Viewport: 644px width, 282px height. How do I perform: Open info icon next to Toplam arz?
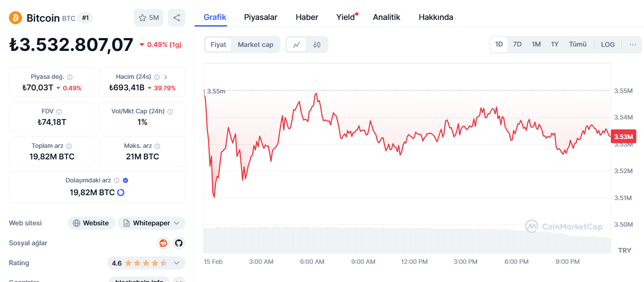point(69,146)
